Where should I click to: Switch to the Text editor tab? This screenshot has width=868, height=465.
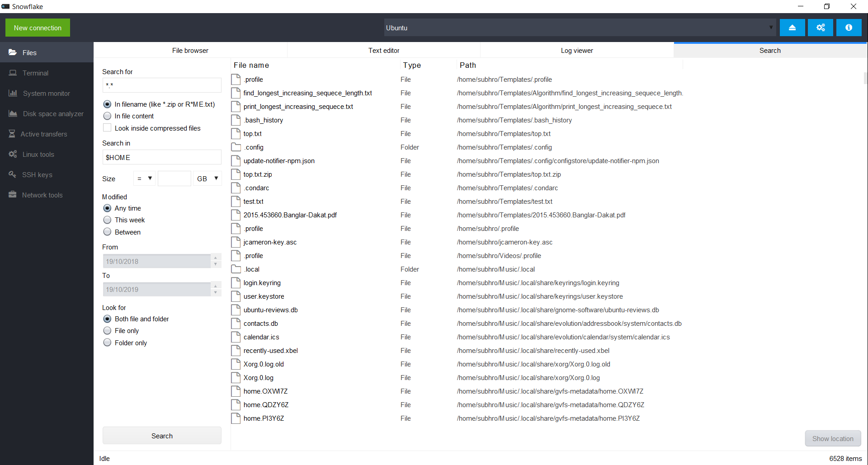(x=383, y=50)
